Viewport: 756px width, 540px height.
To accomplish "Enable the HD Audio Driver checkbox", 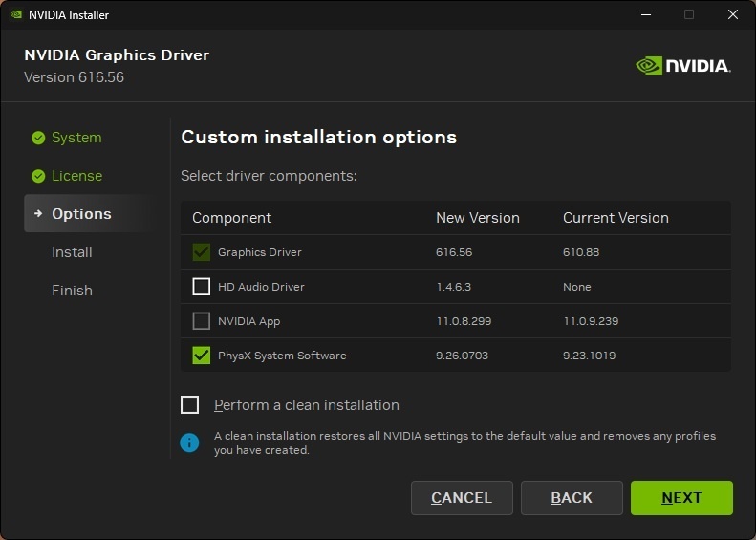I will coord(201,287).
